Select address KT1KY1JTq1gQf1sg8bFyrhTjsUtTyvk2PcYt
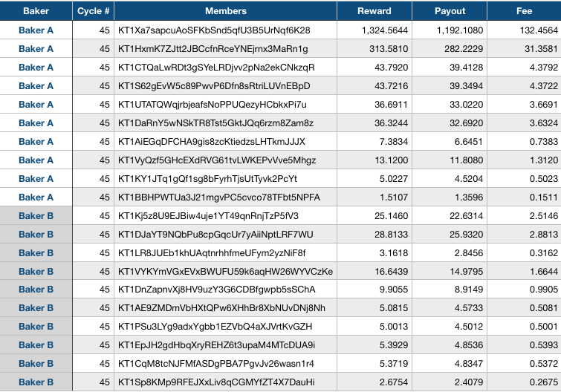The height and width of the screenshot is (392, 561). (x=207, y=179)
